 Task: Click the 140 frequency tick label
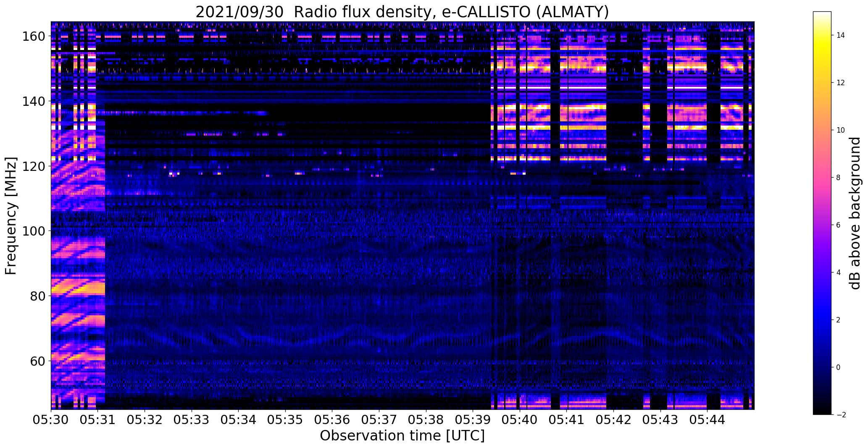[x=33, y=101]
